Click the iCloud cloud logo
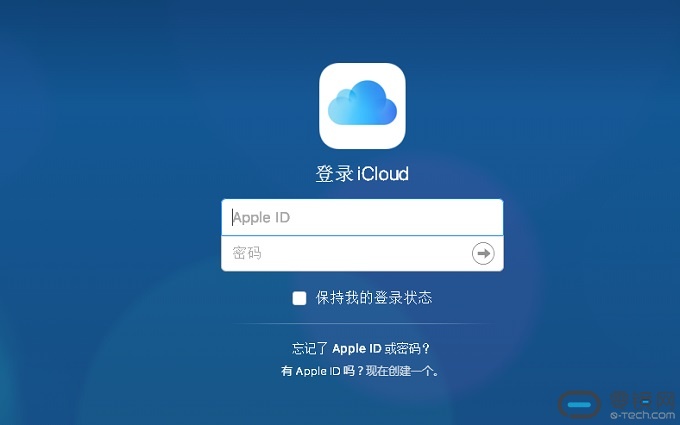This screenshot has height=425, width=680. [x=362, y=105]
